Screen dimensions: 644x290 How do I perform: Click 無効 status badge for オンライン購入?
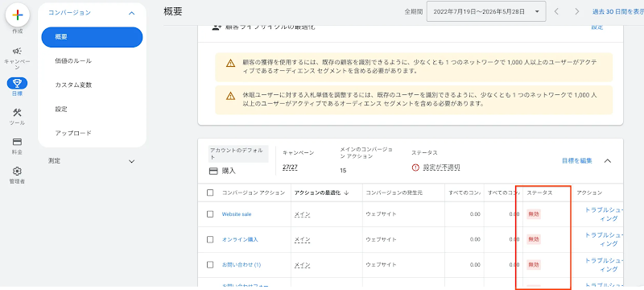tap(534, 239)
